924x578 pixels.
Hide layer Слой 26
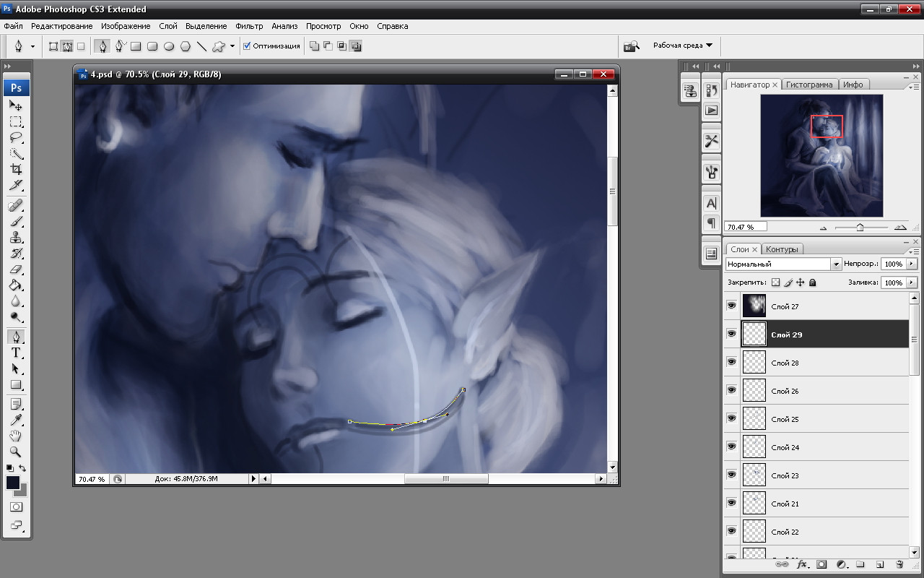[x=732, y=390]
